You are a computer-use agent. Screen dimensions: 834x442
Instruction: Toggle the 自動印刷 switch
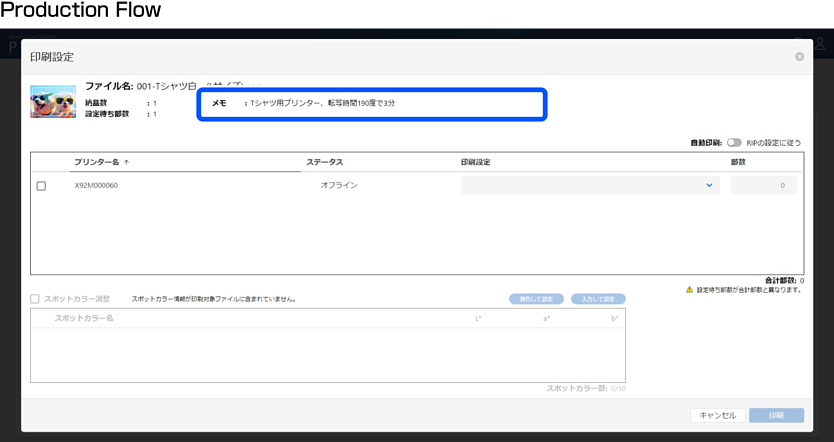coord(734,143)
